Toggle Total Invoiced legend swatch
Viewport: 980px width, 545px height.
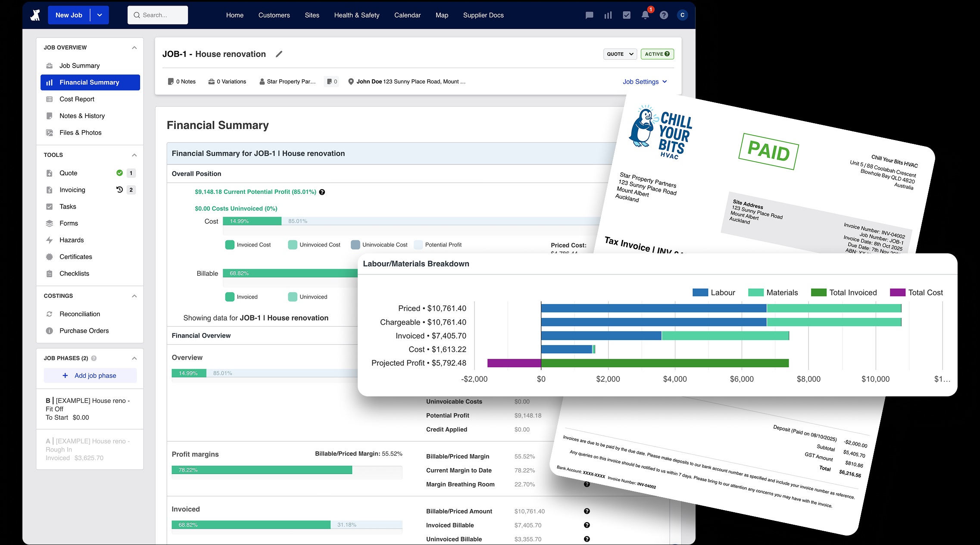818,293
